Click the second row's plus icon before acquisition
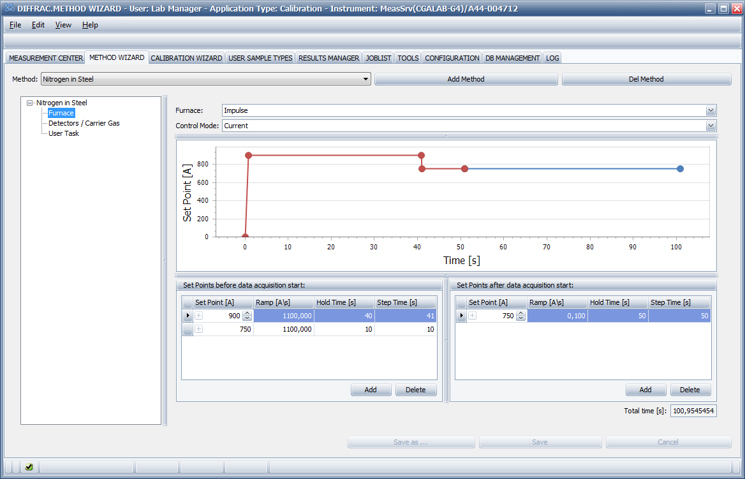Viewport: 745px width, 479px height. pyautogui.click(x=198, y=329)
